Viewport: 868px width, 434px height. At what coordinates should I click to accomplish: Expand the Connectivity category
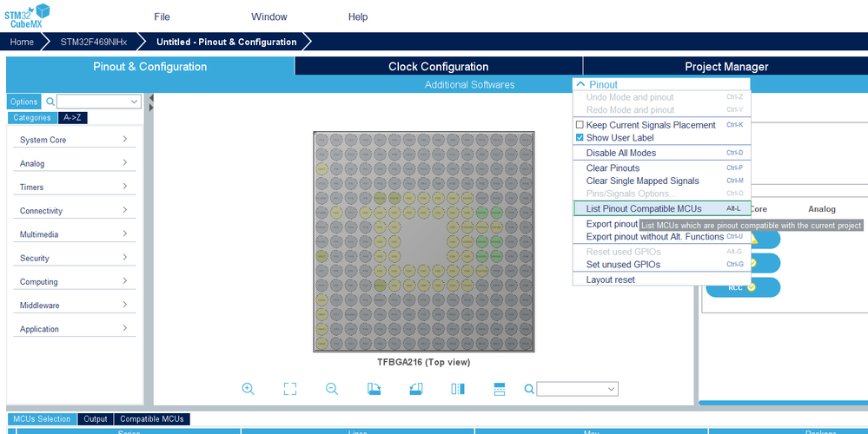coord(74,211)
